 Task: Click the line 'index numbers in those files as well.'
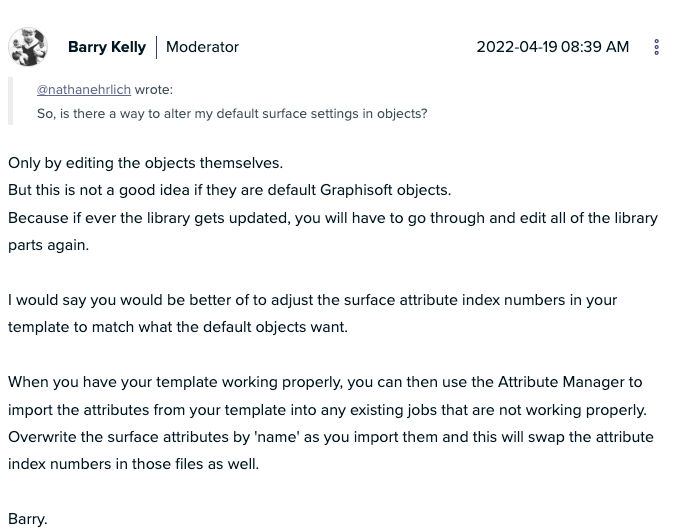(133, 464)
